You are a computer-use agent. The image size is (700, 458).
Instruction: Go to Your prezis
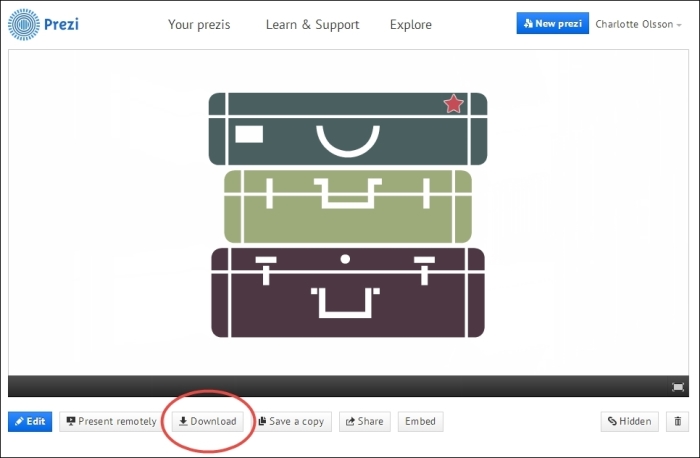pyautogui.click(x=198, y=24)
